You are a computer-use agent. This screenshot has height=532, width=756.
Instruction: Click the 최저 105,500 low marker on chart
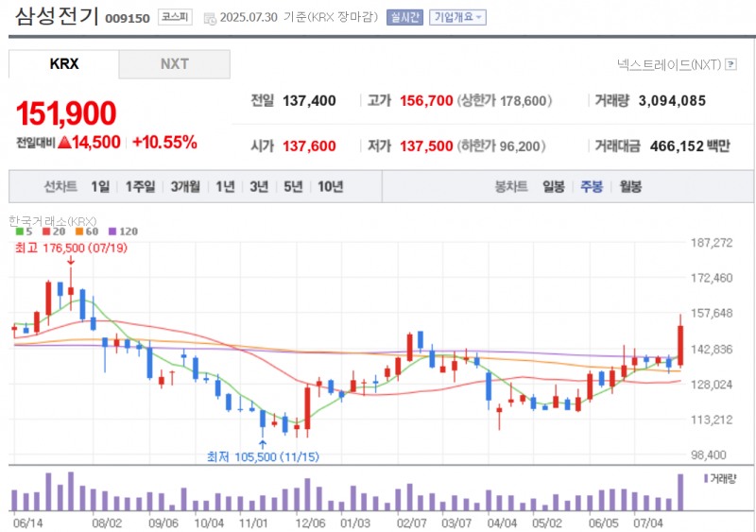(x=261, y=456)
